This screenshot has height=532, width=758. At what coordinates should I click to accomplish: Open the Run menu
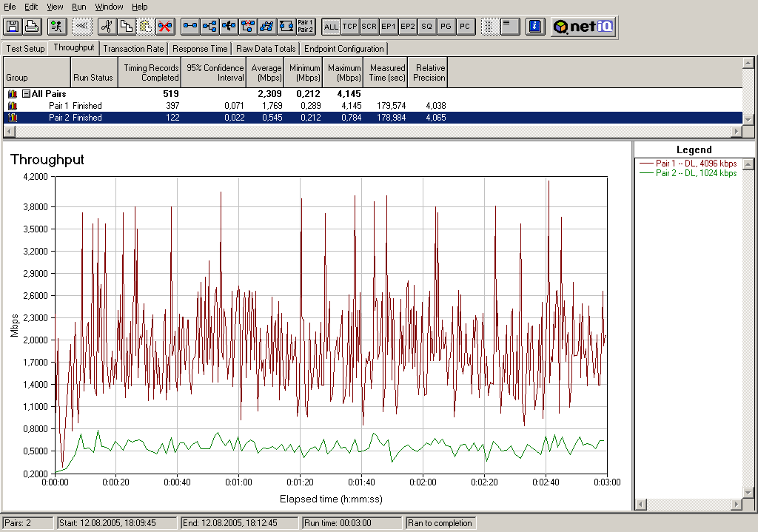78,7
